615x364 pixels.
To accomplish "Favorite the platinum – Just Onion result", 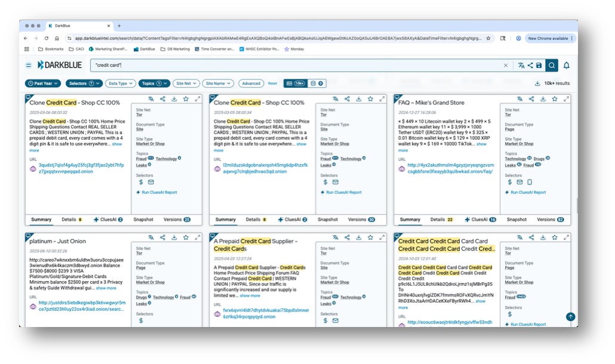I will point(186,237).
